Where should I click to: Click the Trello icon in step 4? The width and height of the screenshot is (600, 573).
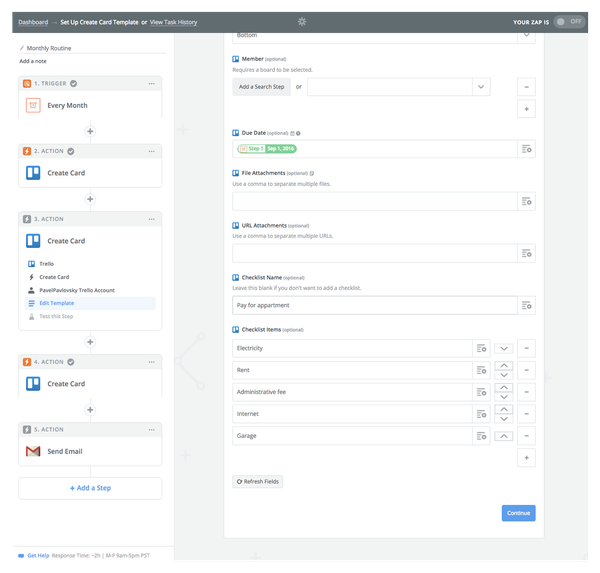click(33, 384)
